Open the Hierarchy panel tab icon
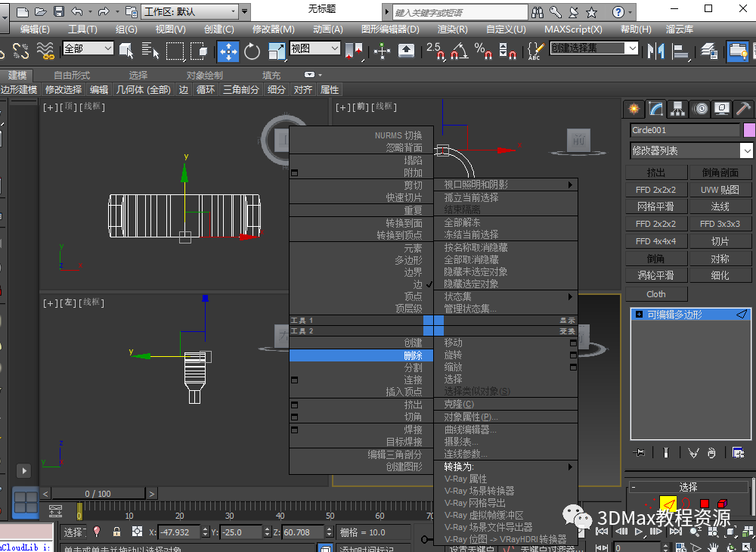The width and height of the screenshot is (756, 552). point(677,108)
